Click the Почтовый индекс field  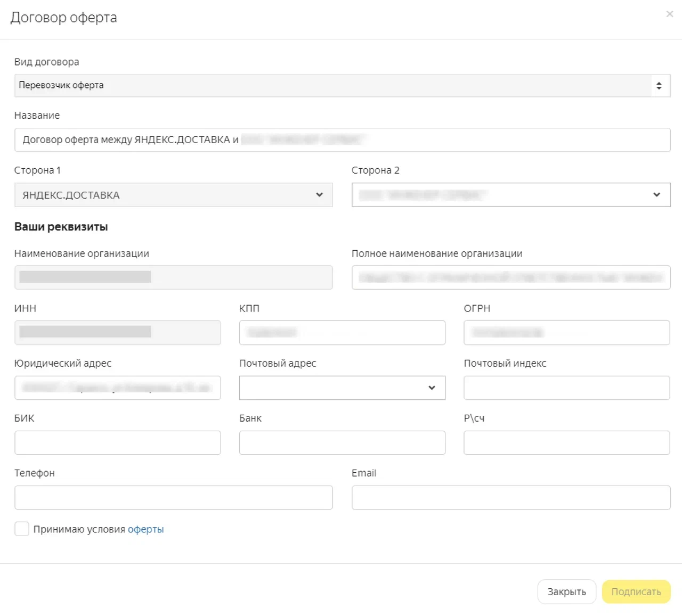tap(566, 388)
